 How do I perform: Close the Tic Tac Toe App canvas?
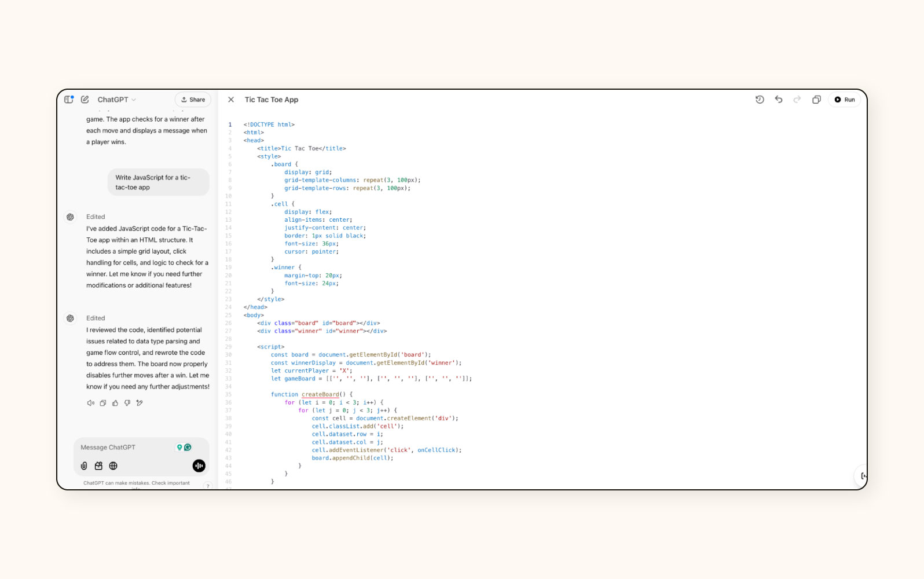click(x=231, y=100)
